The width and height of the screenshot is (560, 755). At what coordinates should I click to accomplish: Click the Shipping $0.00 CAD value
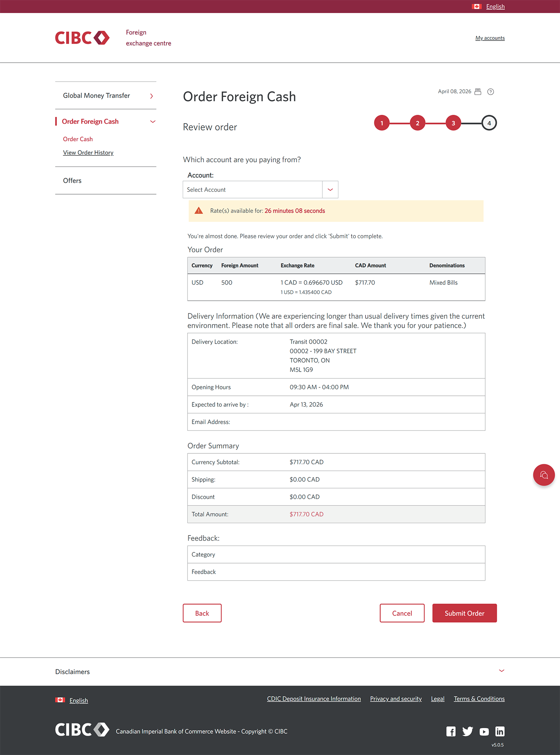[304, 479]
